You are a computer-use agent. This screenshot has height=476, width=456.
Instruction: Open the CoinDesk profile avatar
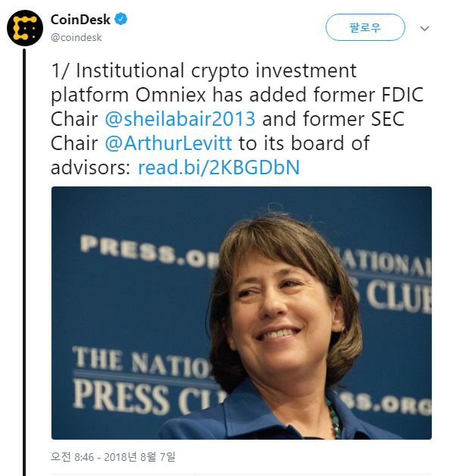click(25, 29)
